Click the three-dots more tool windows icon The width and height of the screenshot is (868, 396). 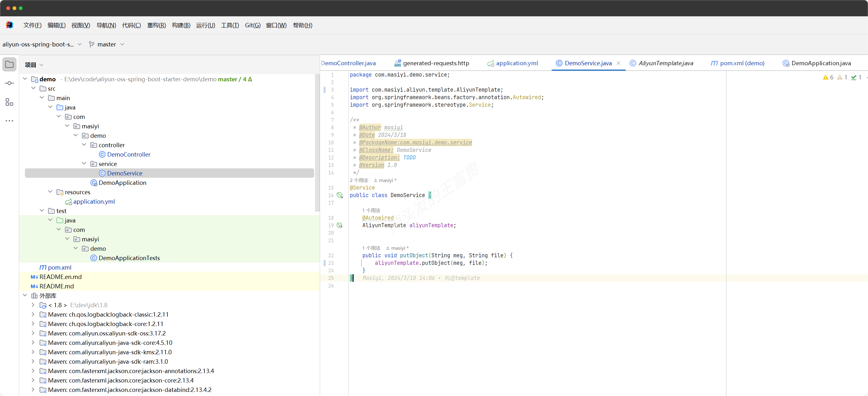(x=9, y=121)
